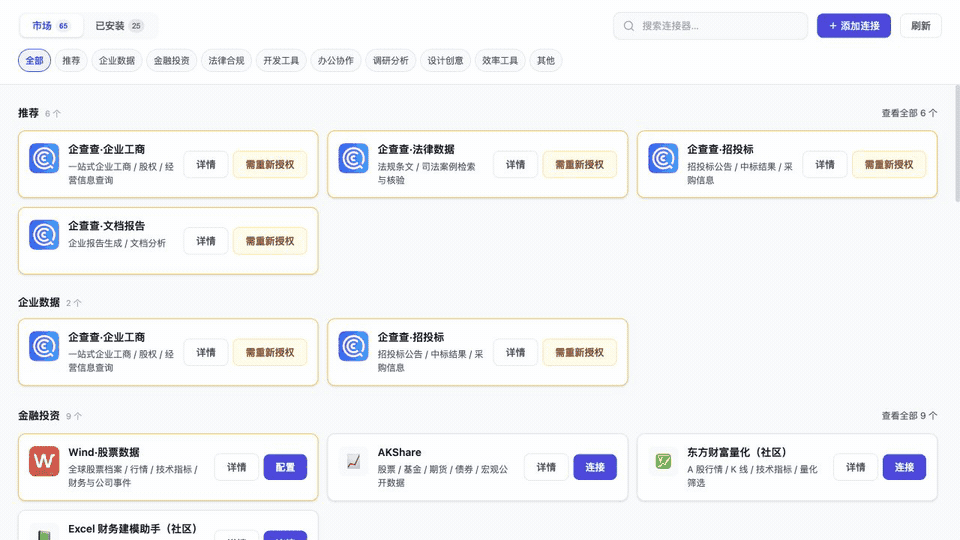Select the 推荐 category filter
The image size is (960, 540).
click(x=71, y=61)
